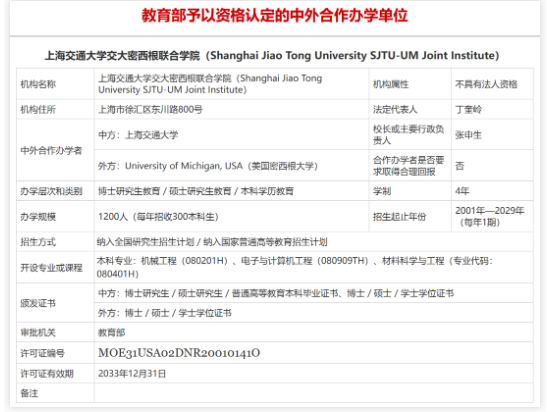Click the University of Michigan, USA cell

231,166
